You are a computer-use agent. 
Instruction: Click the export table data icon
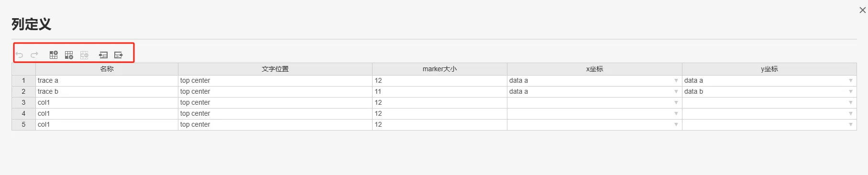pyautogui.click(x=119, y=55)
